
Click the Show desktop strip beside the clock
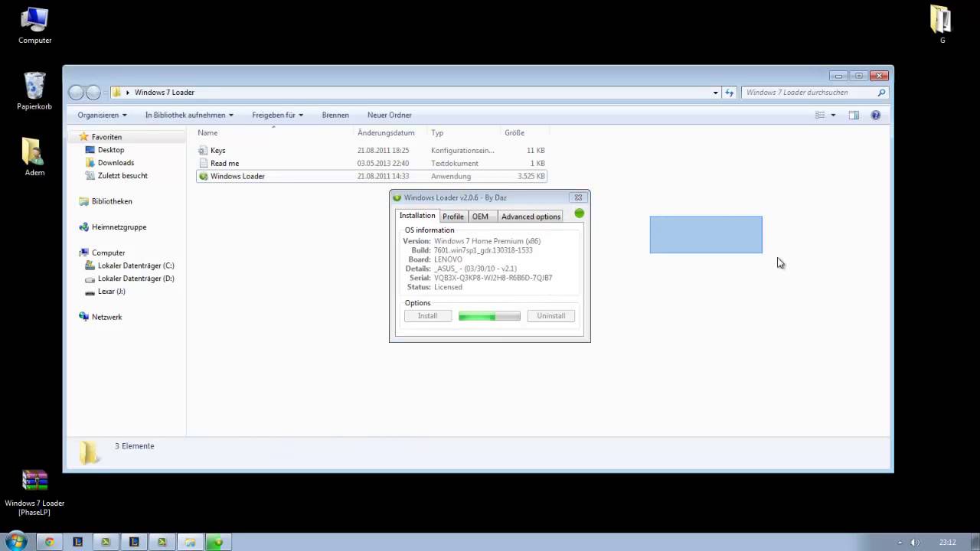point(974,543)
